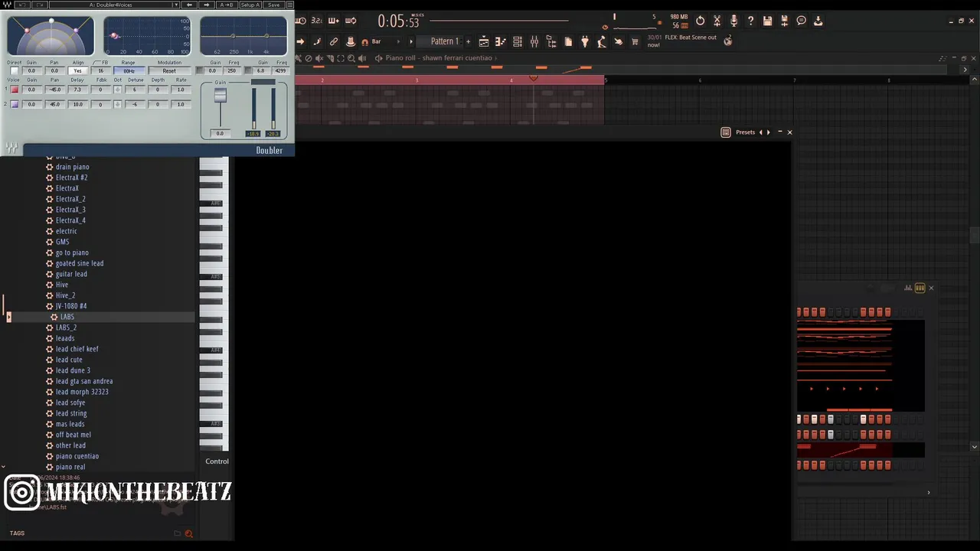Toggle Voice 1 red enable button
This screenshot has width=980, height=551.
(15, 90)
